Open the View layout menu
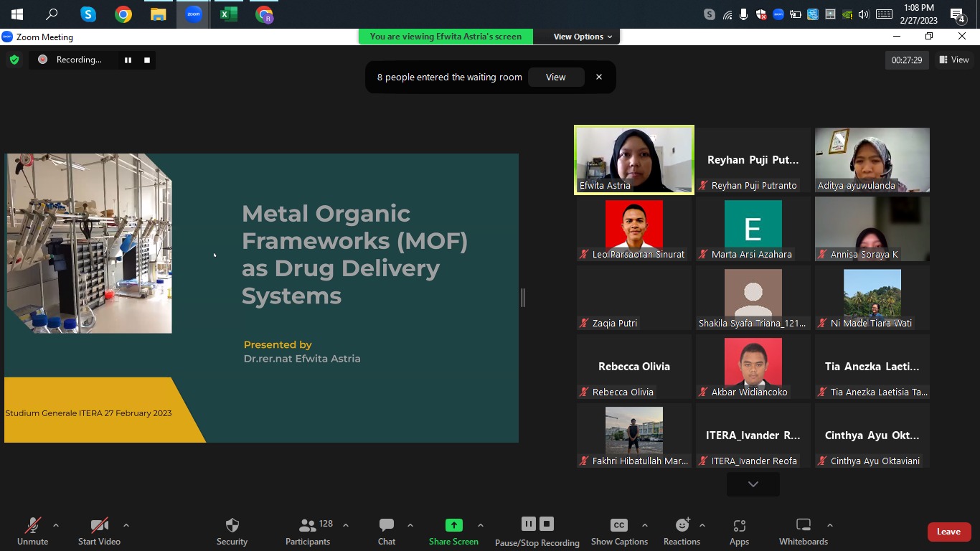Viewport: 980px width, 551px height. [x=954, y=60]
